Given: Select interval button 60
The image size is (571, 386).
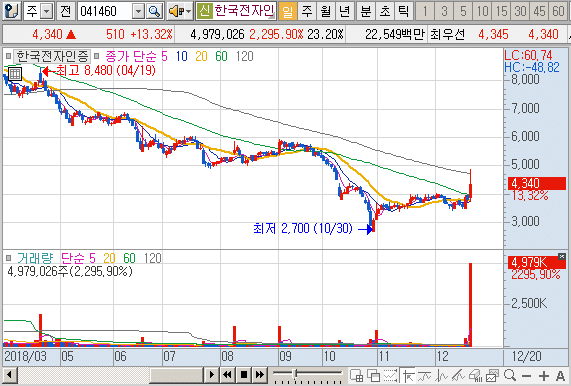Looking at the screenshot, I should point(559,11).
